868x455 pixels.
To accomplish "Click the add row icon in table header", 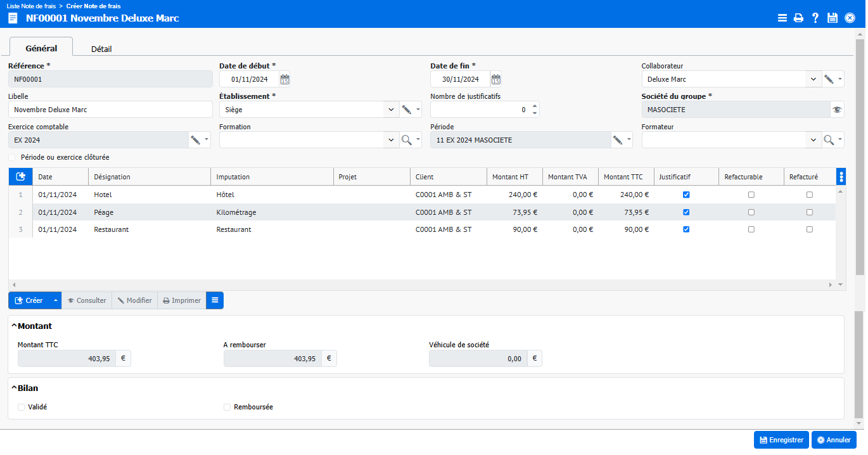I will coord(20,177).
